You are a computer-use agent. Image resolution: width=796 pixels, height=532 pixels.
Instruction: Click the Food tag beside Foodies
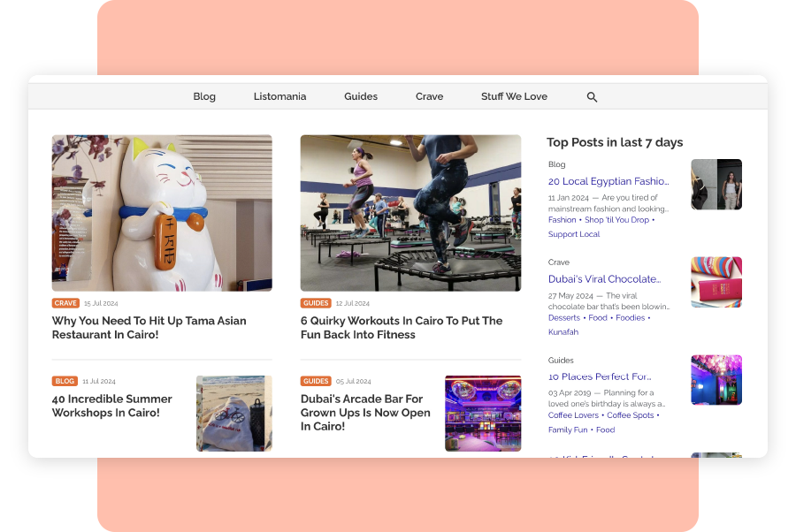point(598,317)
